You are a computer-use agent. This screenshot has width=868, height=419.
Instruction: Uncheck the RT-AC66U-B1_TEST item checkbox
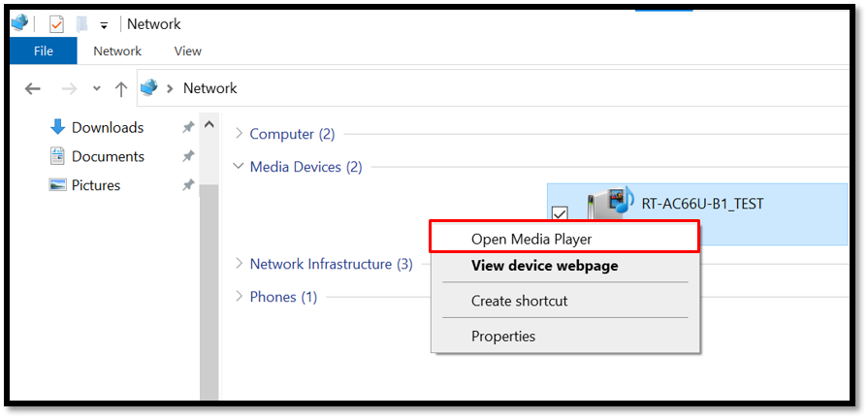pos(560,213)
